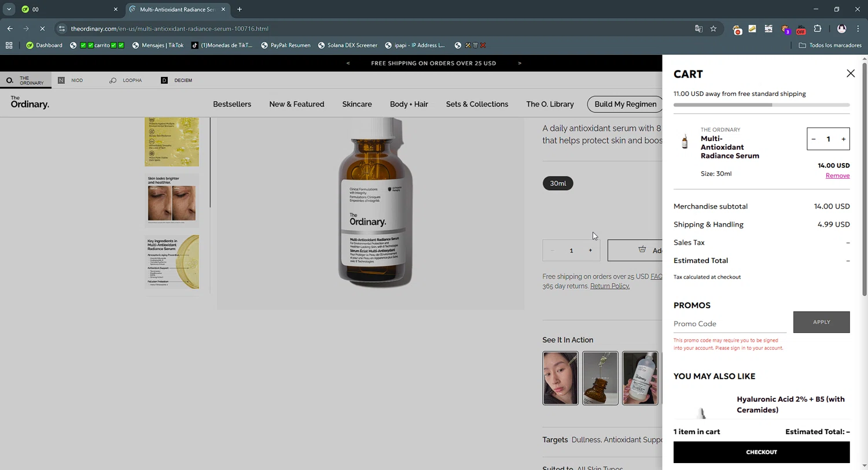Open The O. Library menu
The height and width of the screenshot is (470, 868).
coord(550,104)
